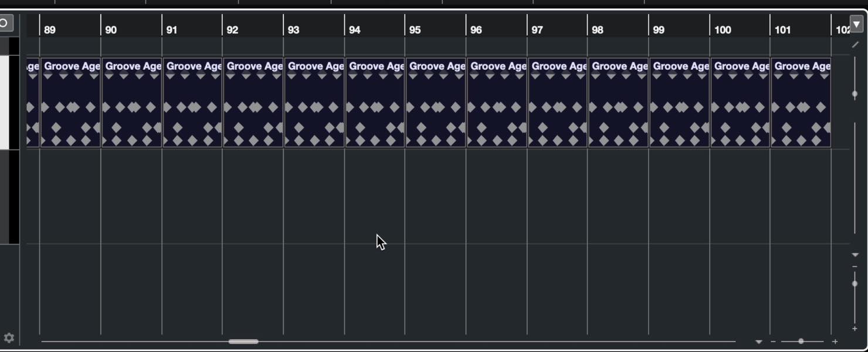Set the cursor at bar 97 in the ruler
Image resolution: width=868 pixels, height=352 pixels.
[x=537, y=30]
